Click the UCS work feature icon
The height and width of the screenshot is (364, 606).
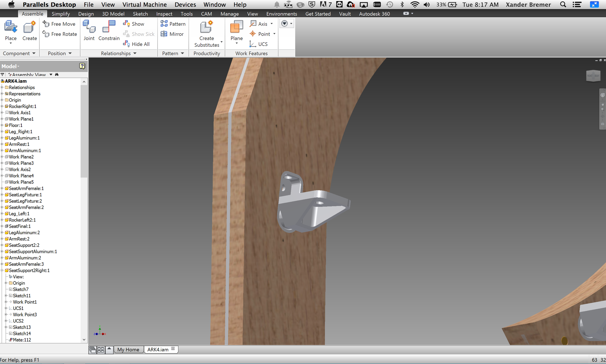(259, 44)
